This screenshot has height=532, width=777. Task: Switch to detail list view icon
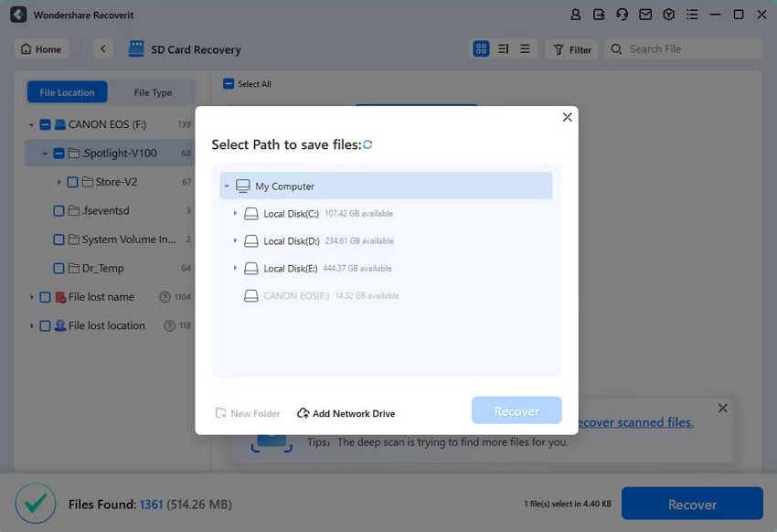(503, 48)
